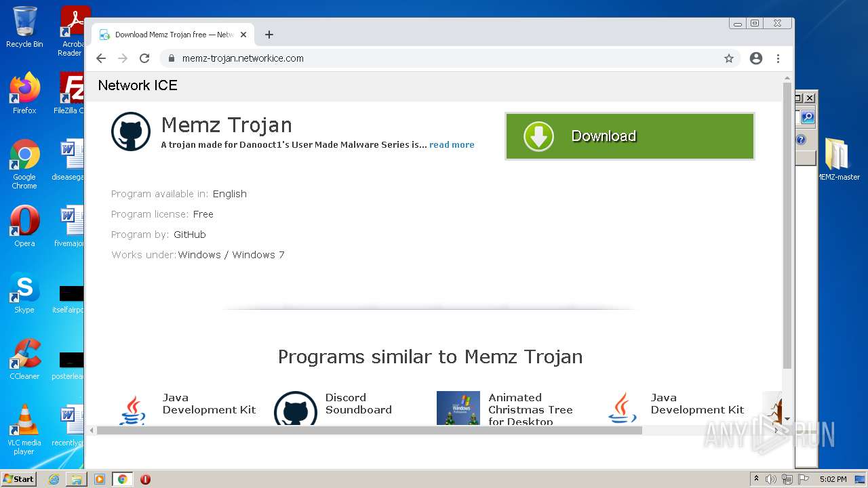Open the MEMZ-master folder on desktop

point(839,160)
